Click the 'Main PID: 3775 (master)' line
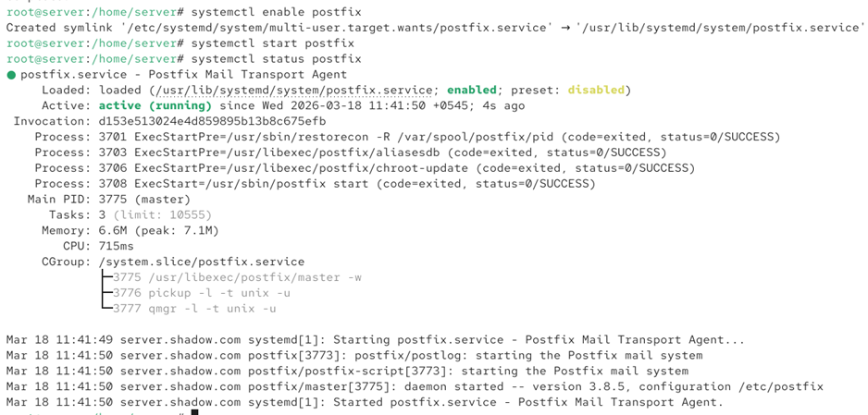Viewport: 868px width, 415px height. 109,200
